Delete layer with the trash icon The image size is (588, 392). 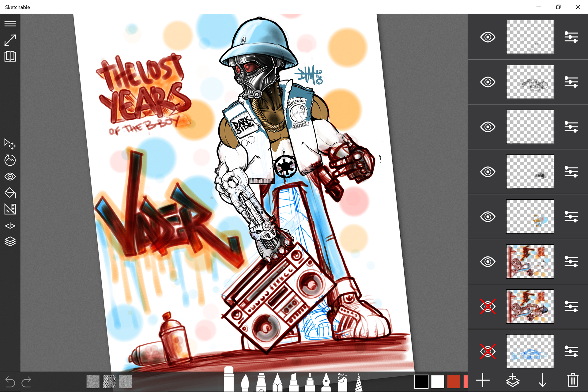(x=573, y=380)
